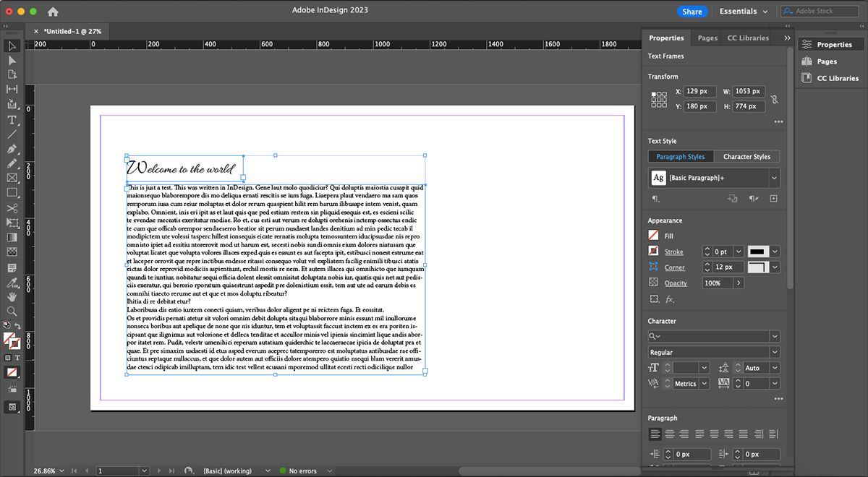Open the Untitled-1 document tab
This screenshot has height=477, width=868.
71,32
